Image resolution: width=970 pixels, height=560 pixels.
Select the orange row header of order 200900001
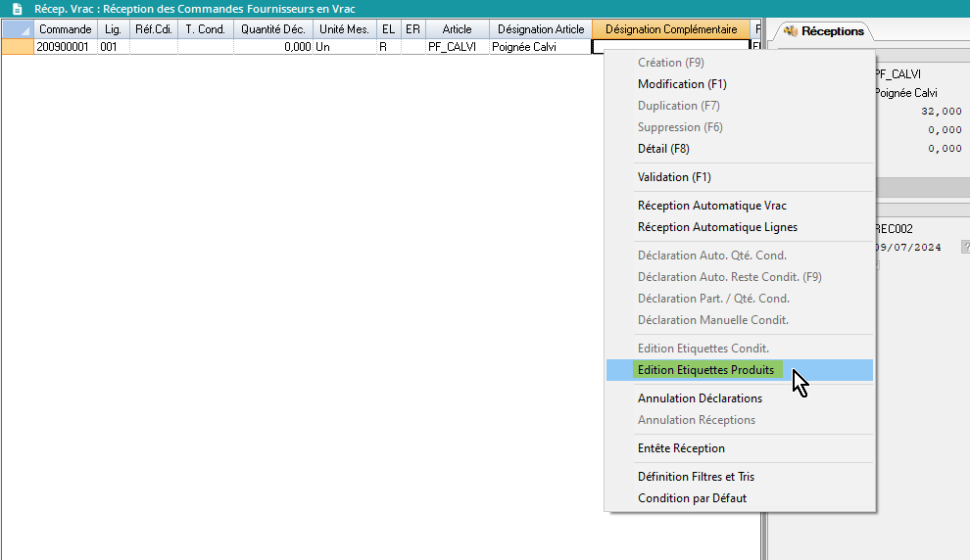point(17,46)
